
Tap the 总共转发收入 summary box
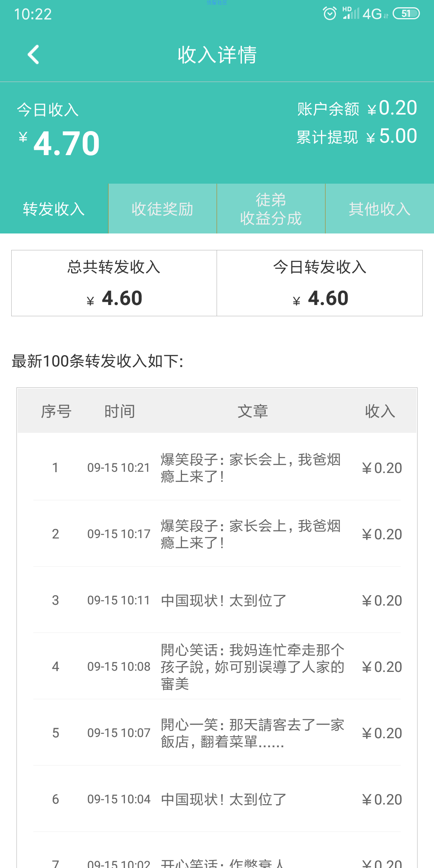point(114,283)
